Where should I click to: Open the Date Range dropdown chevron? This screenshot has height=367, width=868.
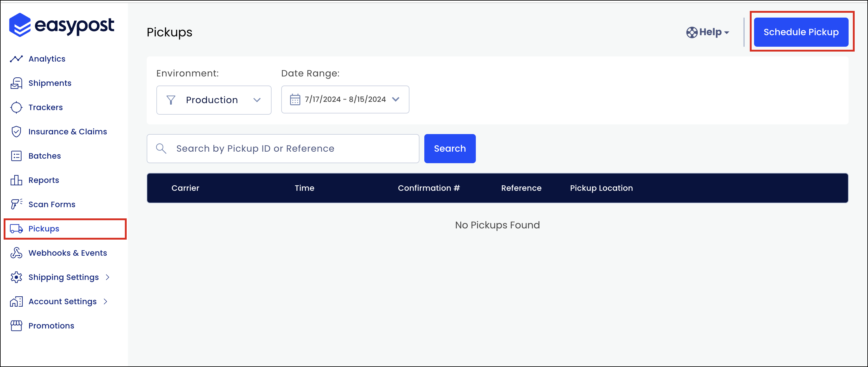pyautogui.click(x=396, y=99)
